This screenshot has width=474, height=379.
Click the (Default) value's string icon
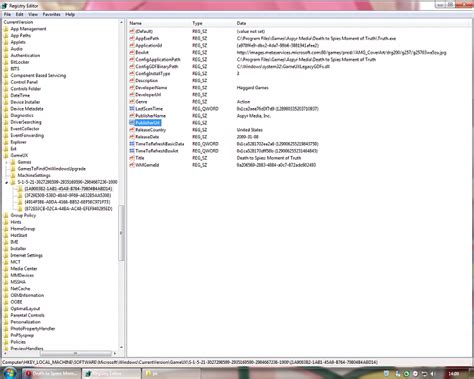(x=132, y=31)
